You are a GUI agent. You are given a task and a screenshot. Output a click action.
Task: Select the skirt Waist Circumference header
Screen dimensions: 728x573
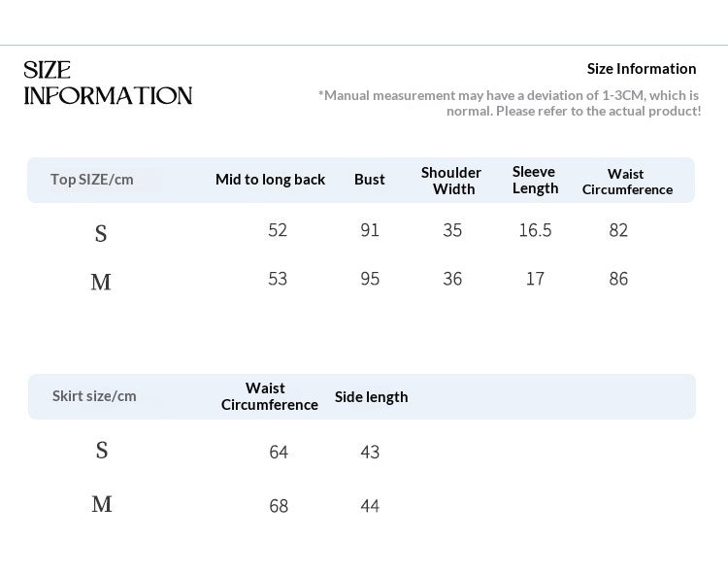(269, 396)
